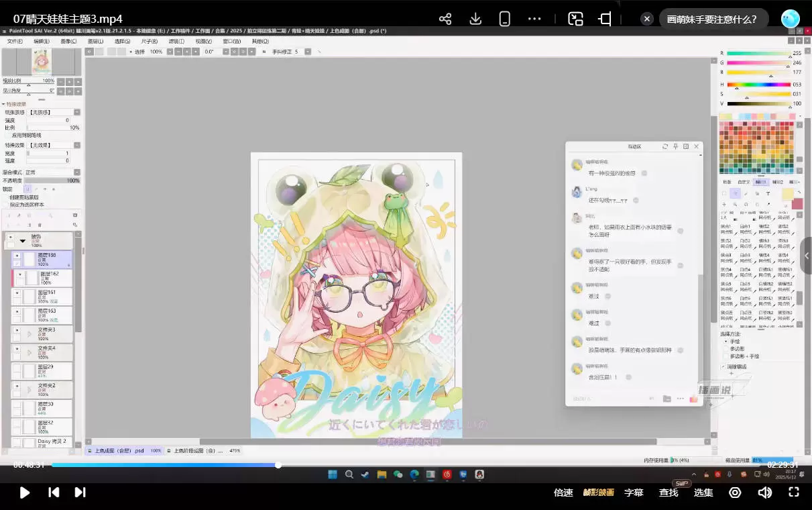Image resolution: width=812 pixels, height=510 pixels.
Task: Pin the chat panel with pin icon
Action: (675, 146)
